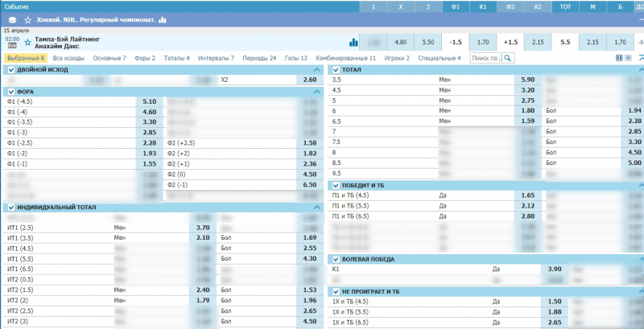The width and height of the screenshot is (644, 329).
Task: Toggle the ТОТАЛ section checkbox
Action: click(x=336, y=70)
